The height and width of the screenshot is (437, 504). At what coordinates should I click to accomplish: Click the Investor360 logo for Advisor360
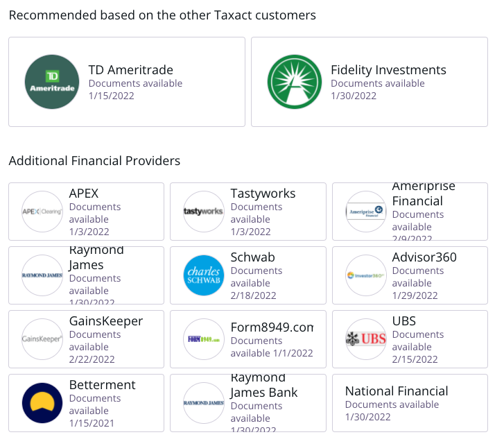tap(366, 275)
